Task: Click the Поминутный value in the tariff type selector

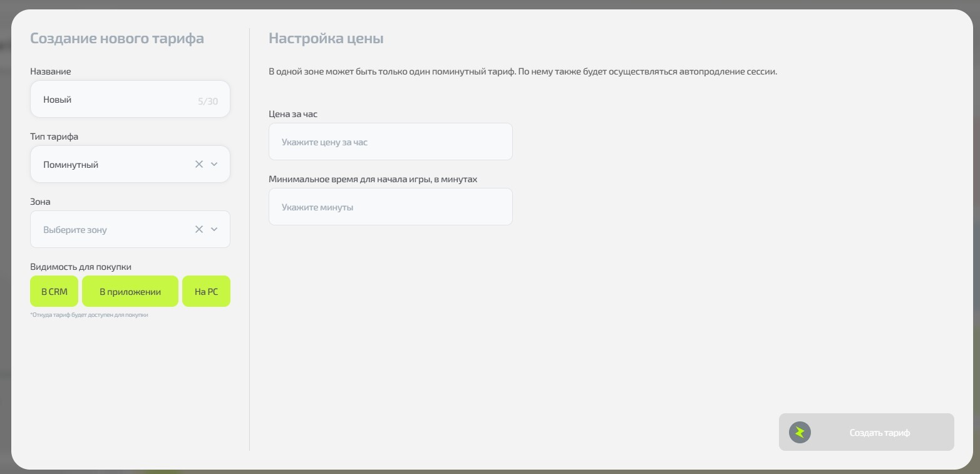Action: (x=71, y=165)
